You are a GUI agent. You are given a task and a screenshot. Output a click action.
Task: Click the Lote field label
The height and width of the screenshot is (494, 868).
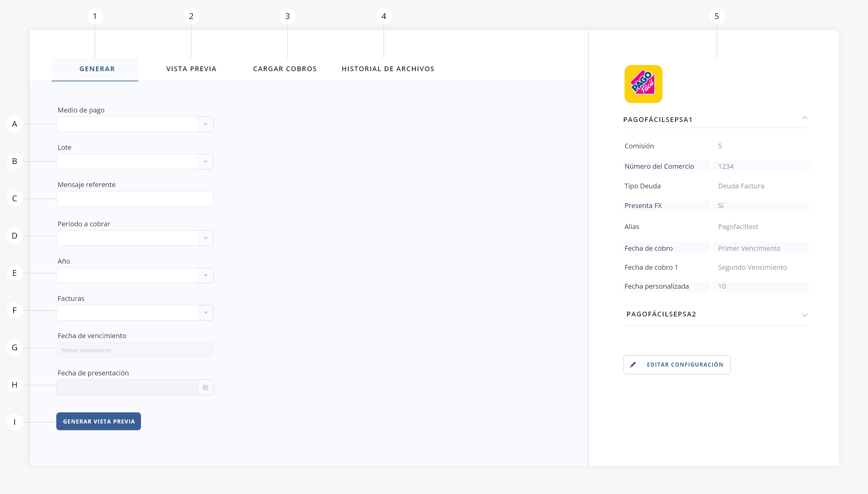click(64, 147)
